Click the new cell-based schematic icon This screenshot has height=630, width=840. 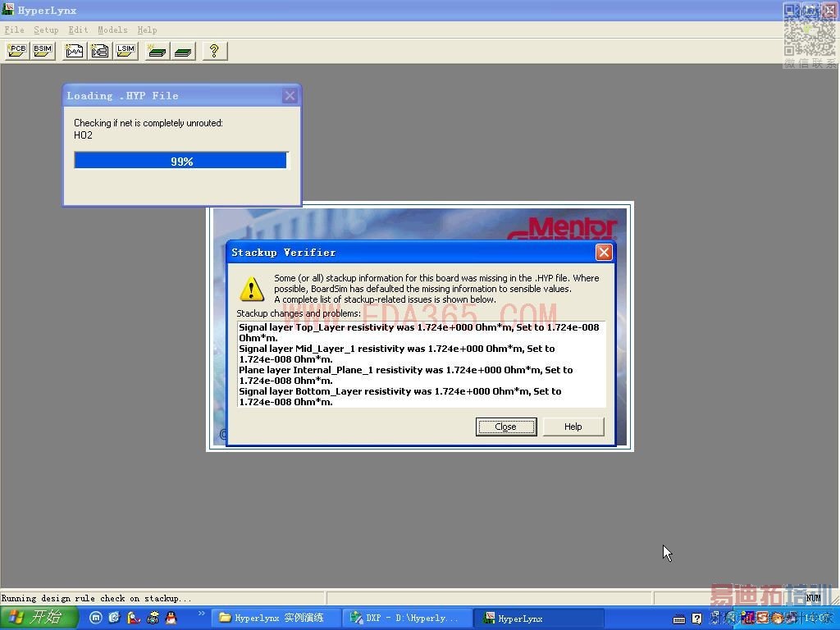pos(100,51)
